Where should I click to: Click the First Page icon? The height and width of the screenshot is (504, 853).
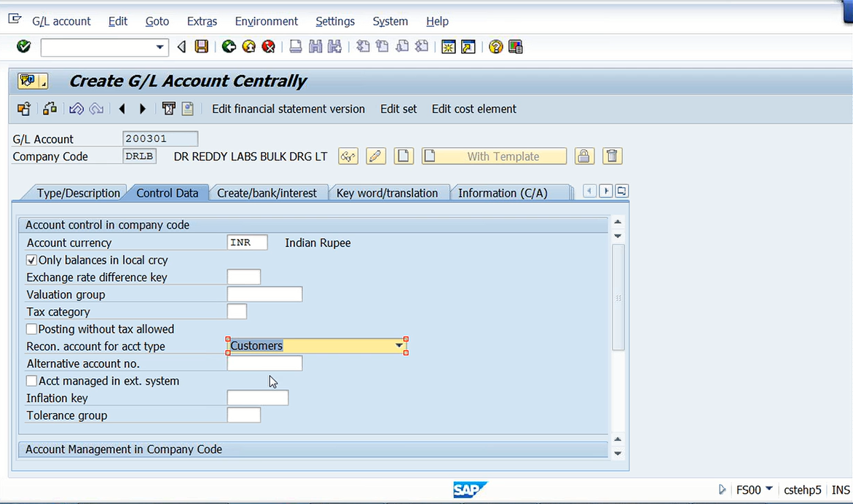pyautogui.click(x=363, y=47)
